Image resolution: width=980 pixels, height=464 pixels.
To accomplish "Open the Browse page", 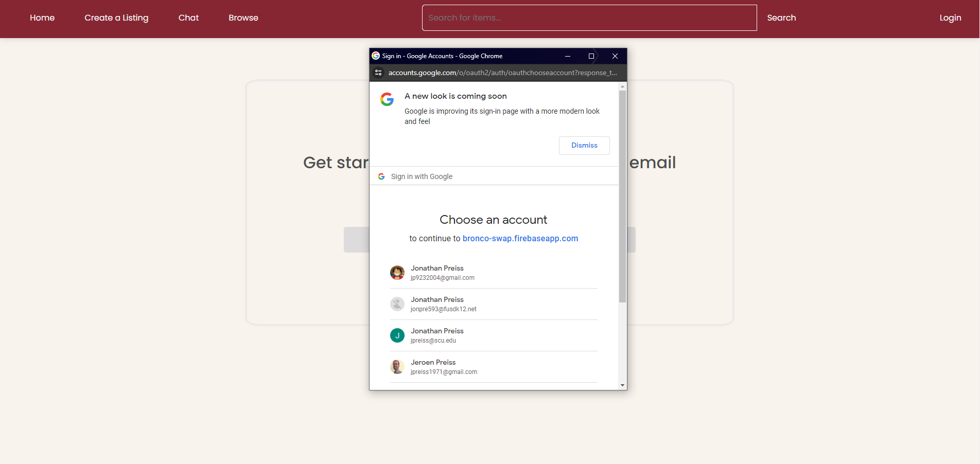I will [243, 18].
